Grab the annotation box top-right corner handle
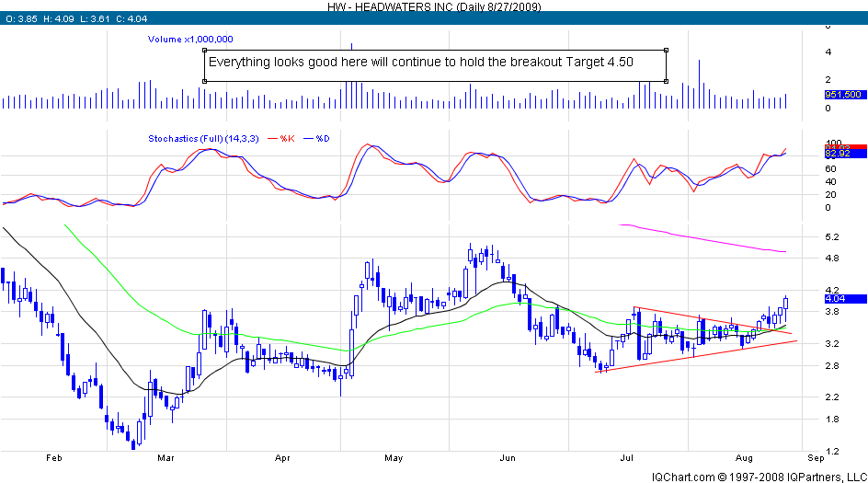Screen dimensions: 868x483 [x=666, y=51]
